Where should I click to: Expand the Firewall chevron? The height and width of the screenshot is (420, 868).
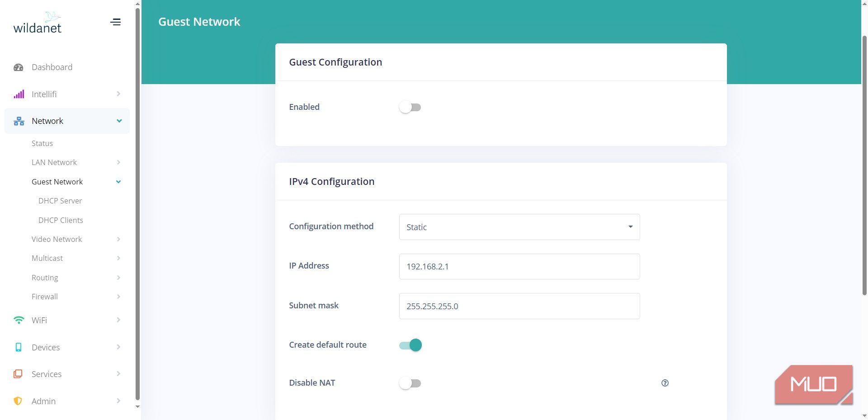click(118, 297)
